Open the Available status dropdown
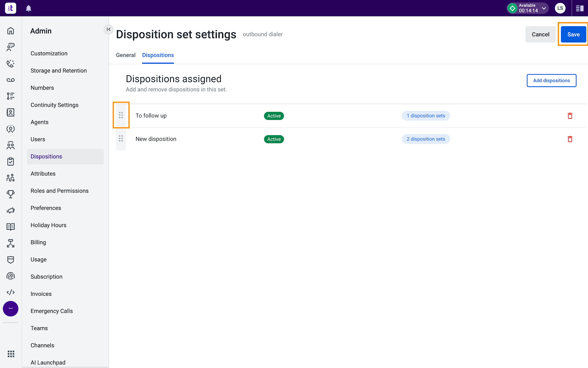The width and height of the screenshot is (588, 368). coord(528,8)
